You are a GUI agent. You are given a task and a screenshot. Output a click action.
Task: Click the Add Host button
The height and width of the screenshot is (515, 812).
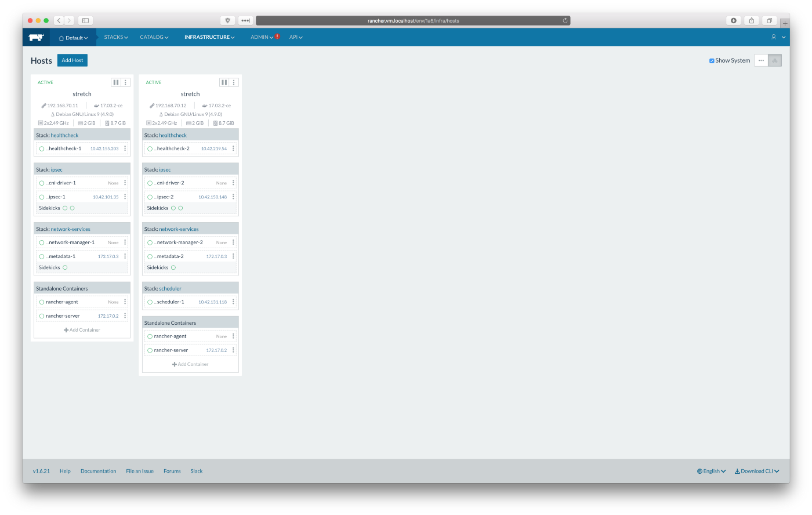tap(72, 60)
